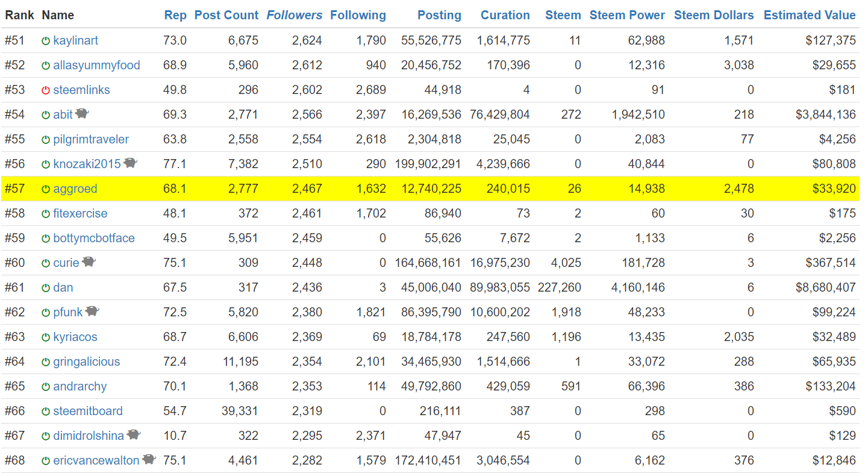Viewport: 868px width, 473px height.
Task: Click the green power icon beside aggroed
Action: click(x=46, y=189)
